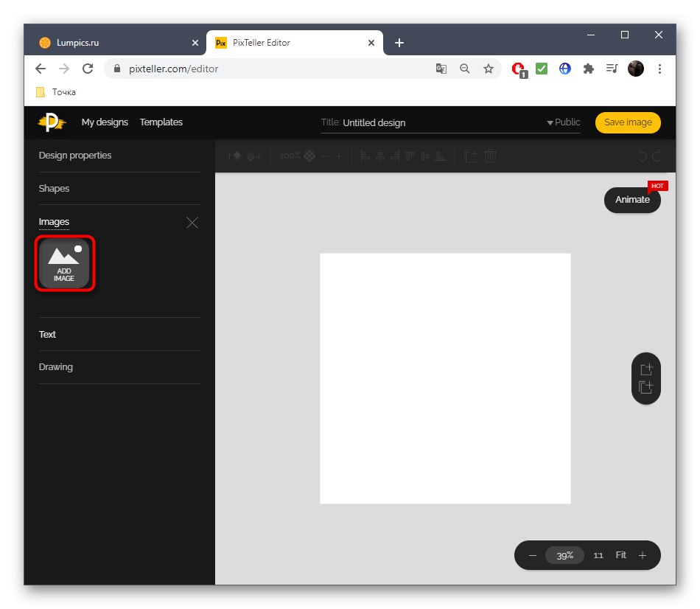Click the redo arrow icon
The width and height of the screenshot is (700, 609).
pos(653,156)
